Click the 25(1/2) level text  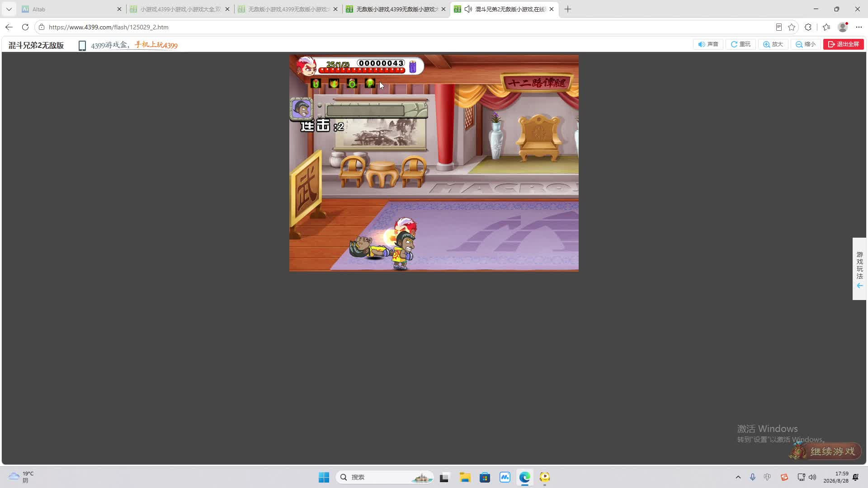(338, 64)
